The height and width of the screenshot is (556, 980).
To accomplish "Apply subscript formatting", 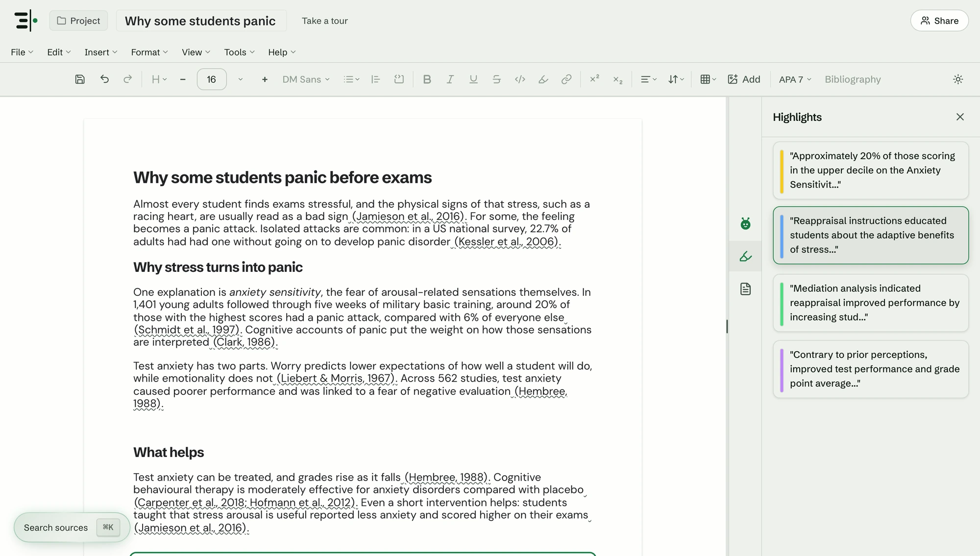I will [618, 79].
